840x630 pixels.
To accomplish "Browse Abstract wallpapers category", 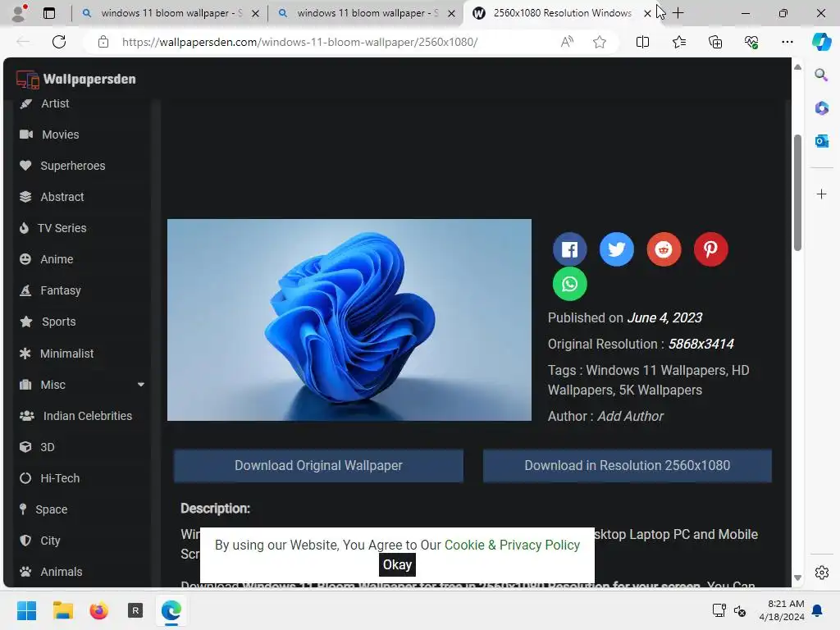I will click(52, 197).
